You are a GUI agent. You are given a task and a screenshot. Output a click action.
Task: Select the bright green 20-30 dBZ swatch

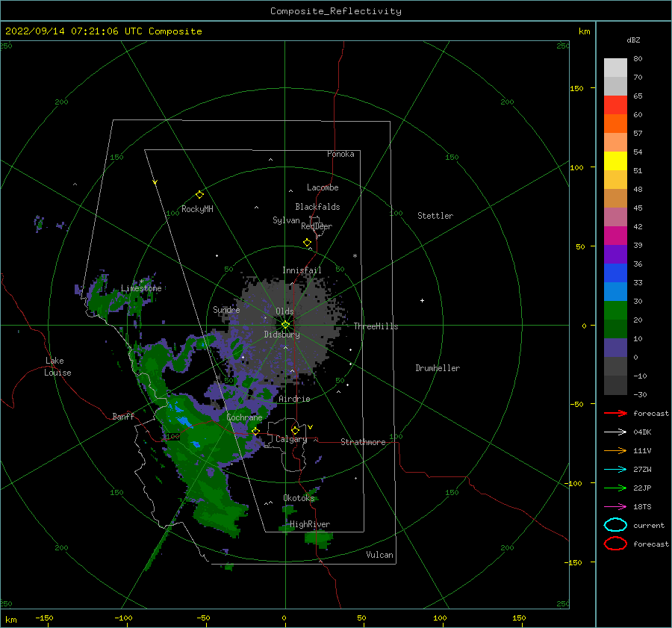[x=615, y=311]
